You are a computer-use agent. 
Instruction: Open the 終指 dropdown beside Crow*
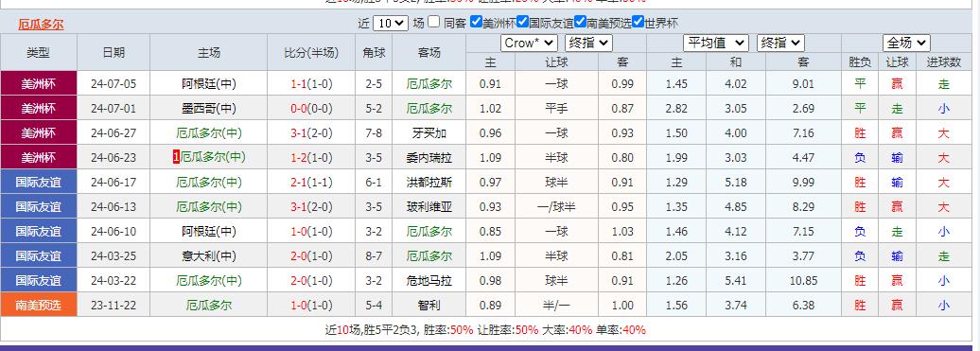588,44
